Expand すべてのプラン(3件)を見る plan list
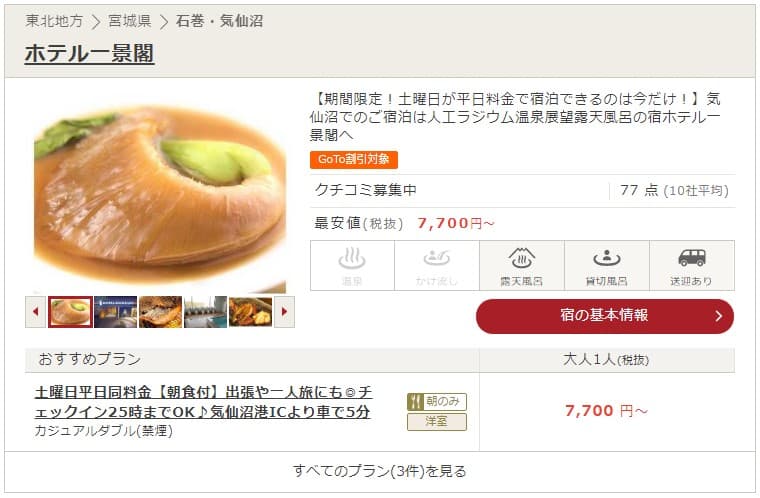 [380, 471]
